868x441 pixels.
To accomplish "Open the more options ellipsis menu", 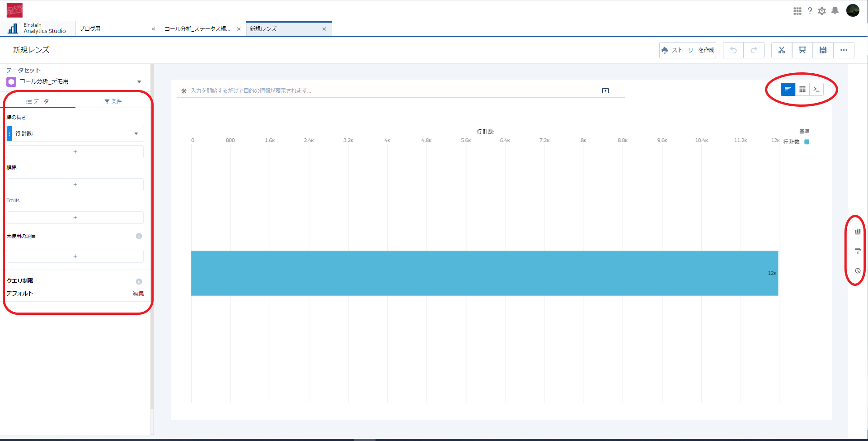I will [x=844, y=50].
